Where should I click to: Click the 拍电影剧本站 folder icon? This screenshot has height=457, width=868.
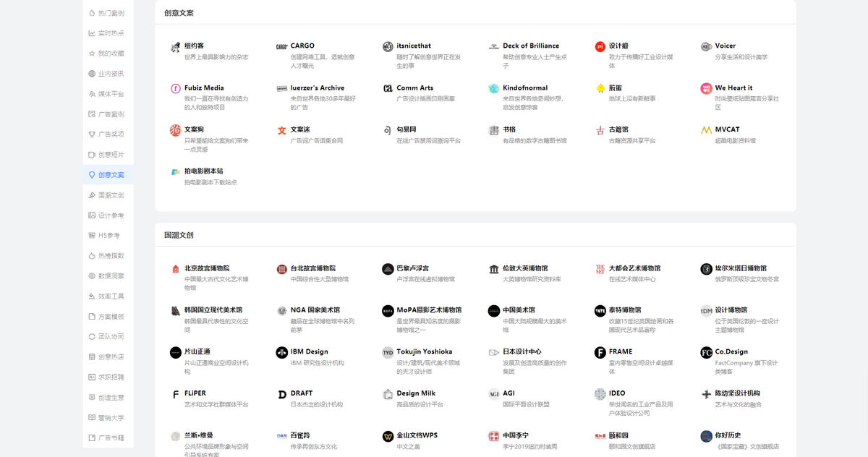tap(176, 172)
